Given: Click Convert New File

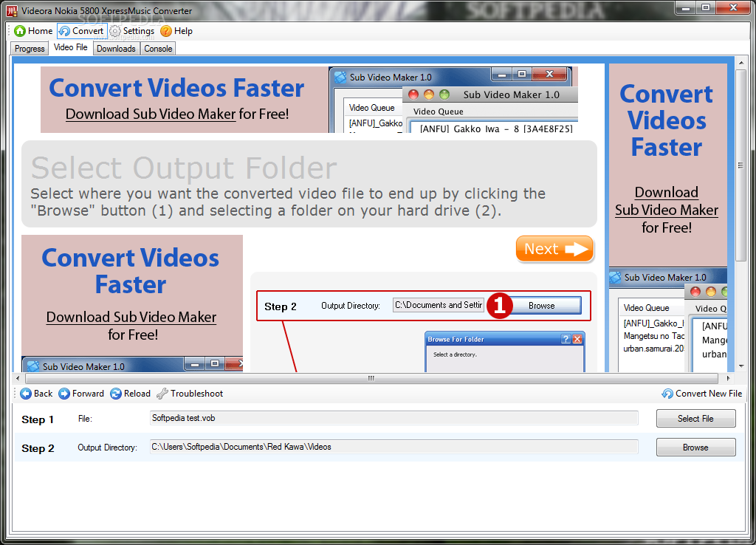Looking at the screenshot, I should (701, 394).
